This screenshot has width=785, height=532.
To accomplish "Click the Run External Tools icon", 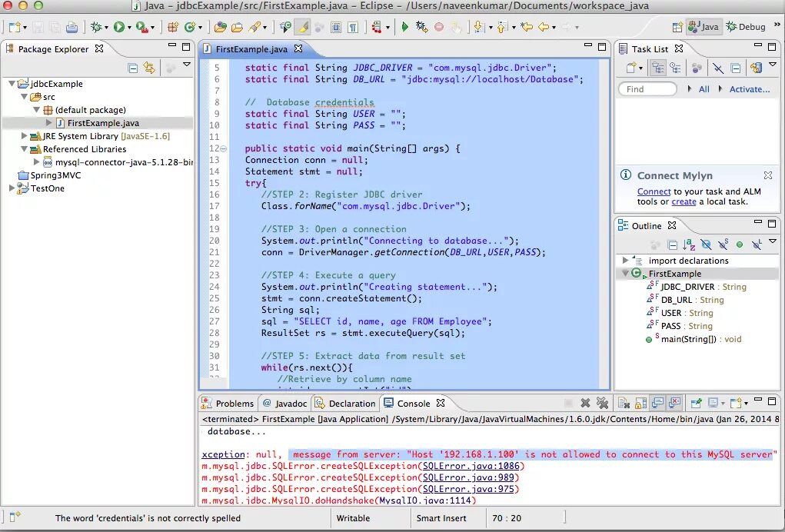I will click(141, 27).
